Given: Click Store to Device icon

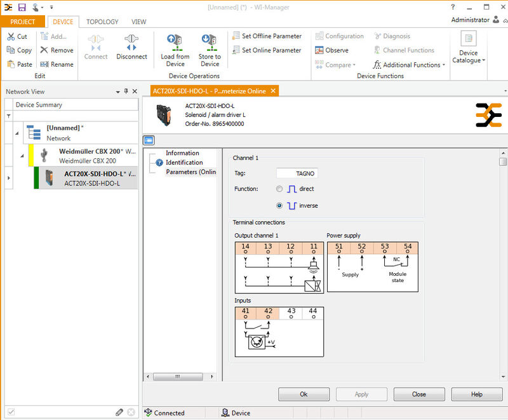Looking at the screenshot, I should coord(210,43).
